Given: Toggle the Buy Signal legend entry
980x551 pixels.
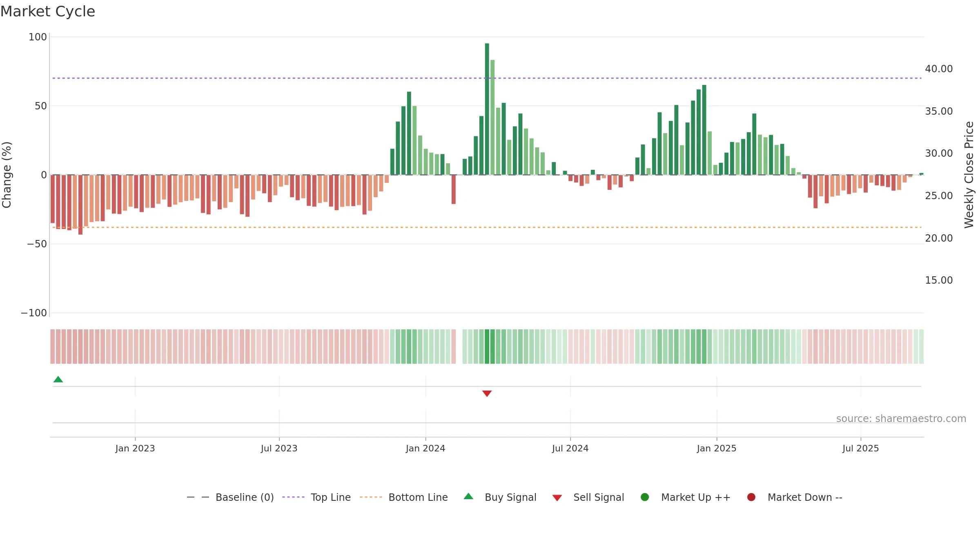Looking at the screenshot, I should pos(500,497).
